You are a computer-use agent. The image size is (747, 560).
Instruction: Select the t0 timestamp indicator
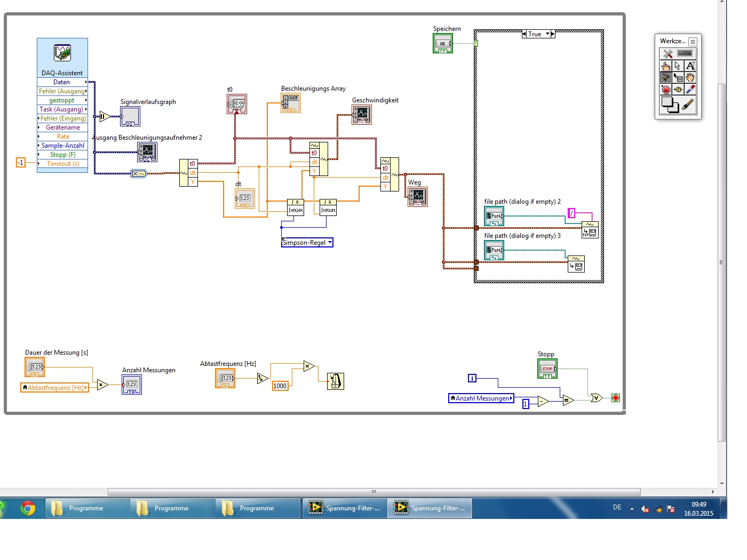[x=237, y=104]
